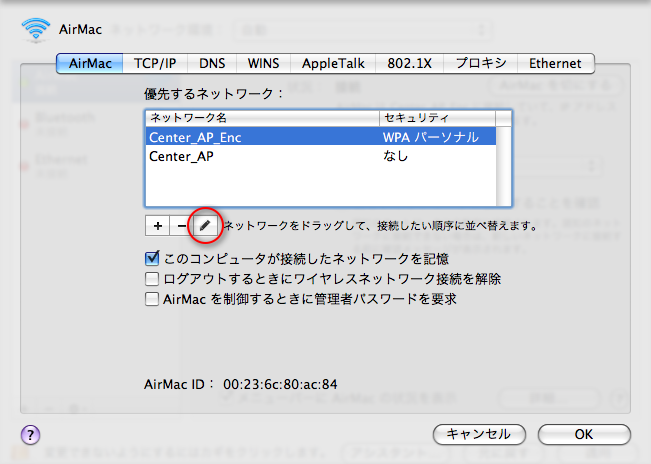Open the DNS tab
Screen dimensions: 651x464
click(x=212, y=63)
